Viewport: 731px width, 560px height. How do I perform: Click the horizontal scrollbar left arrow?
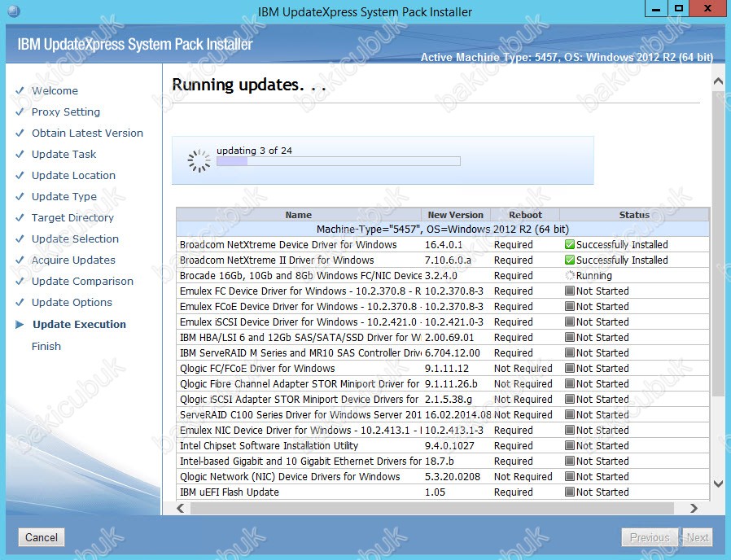(x=181, y=508)
